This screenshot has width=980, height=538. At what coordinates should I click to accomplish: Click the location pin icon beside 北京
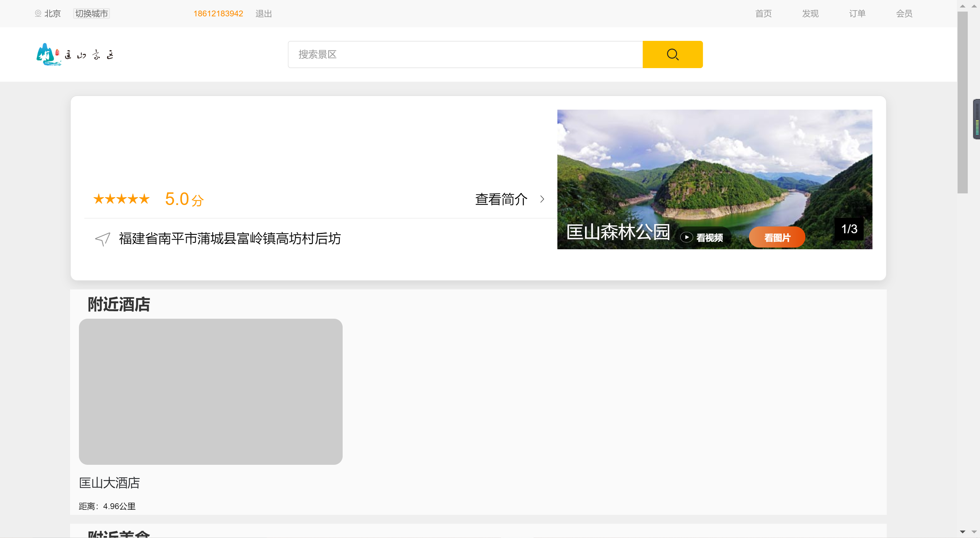coord(38,13)
